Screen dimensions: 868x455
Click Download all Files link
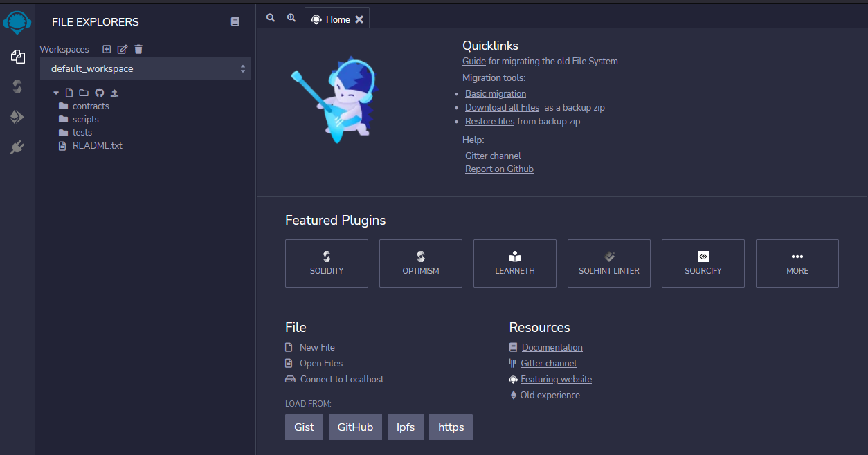pos(502,107)
